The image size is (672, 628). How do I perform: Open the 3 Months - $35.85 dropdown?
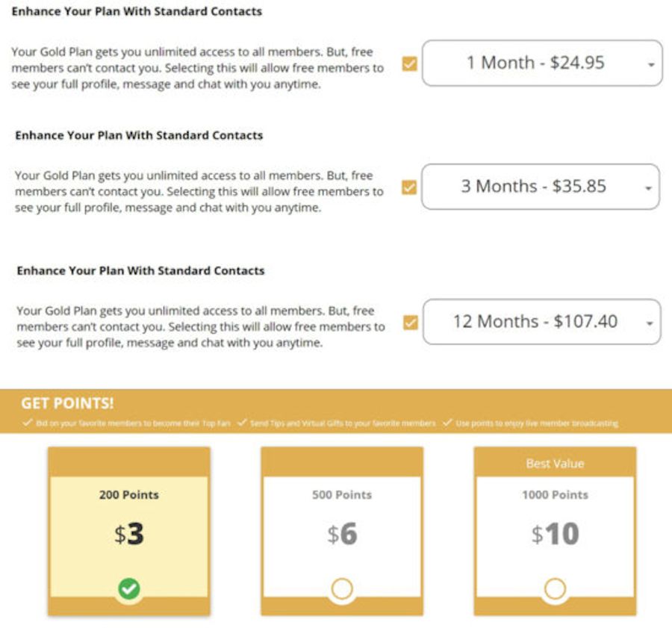541,187
